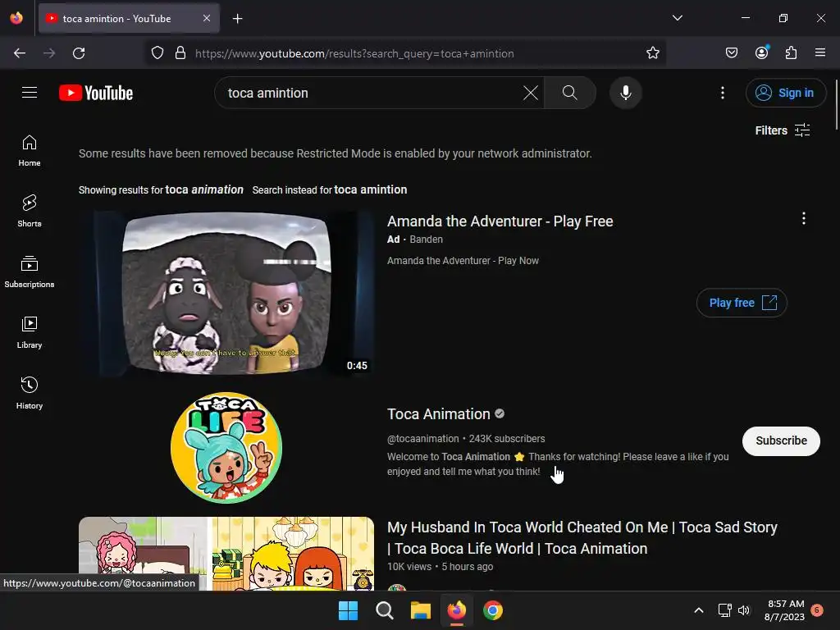Open Firefox tracking protection shield

(x=157, y=53)
